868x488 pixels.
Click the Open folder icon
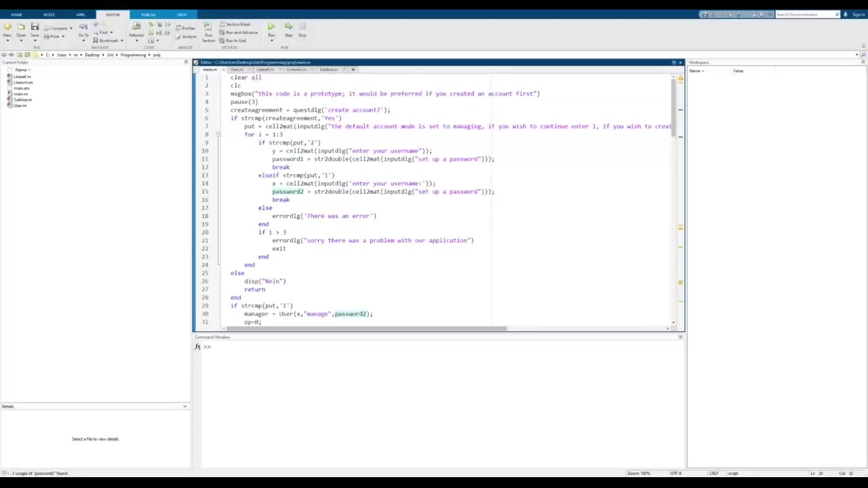pos(21,26)
